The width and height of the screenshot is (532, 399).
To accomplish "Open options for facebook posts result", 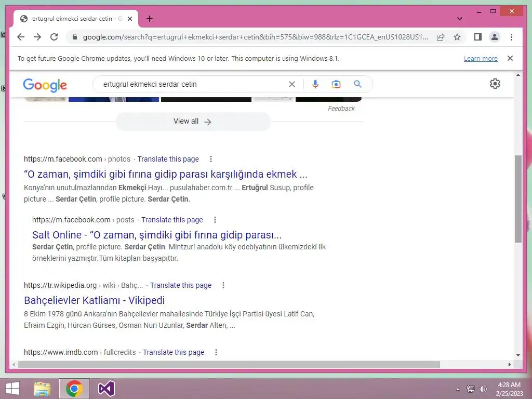I will [x=215, y=220].
